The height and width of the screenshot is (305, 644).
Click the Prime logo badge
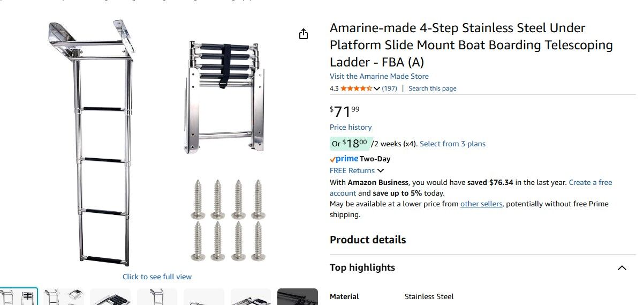point(344,159)
